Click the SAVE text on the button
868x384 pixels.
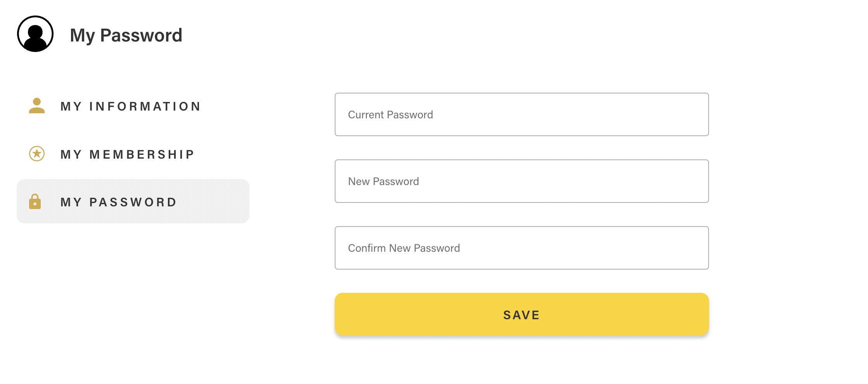point(522,315)
